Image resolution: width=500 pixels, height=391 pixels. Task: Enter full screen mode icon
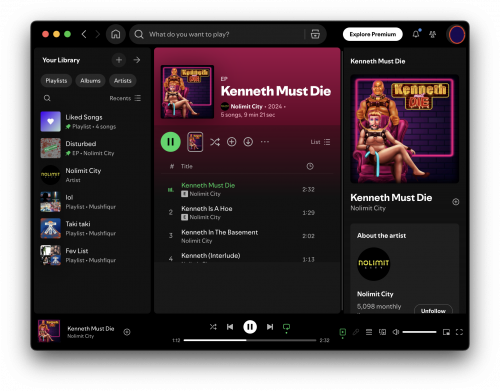point(459,332)
